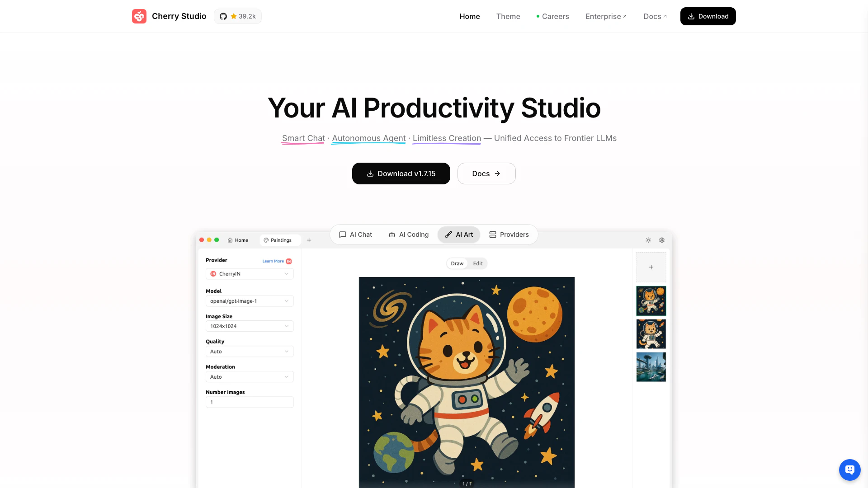Click the CherryIN Learn More badge icon
The width and height of the screenshot is (868, 488).
[289, 261]
